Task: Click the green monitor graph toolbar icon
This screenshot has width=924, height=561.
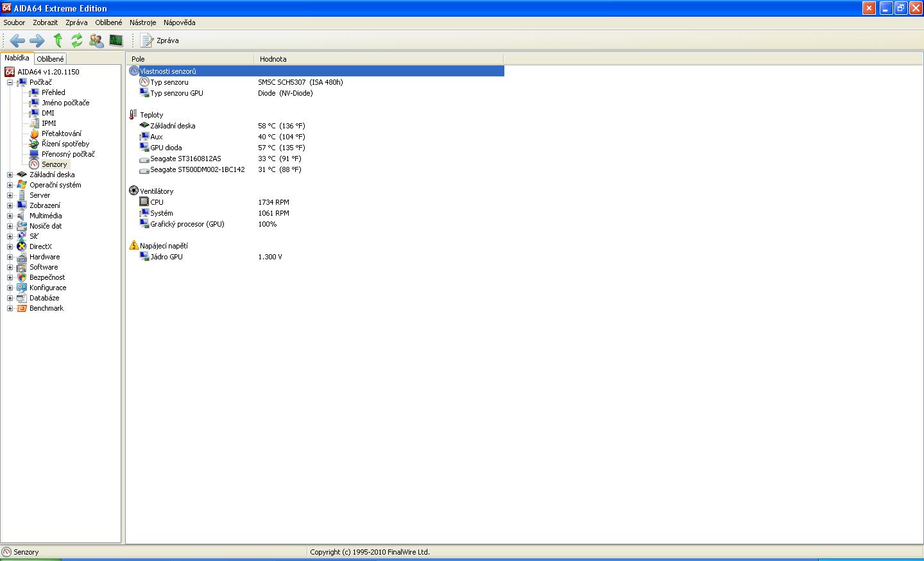Action: [116, 40]
